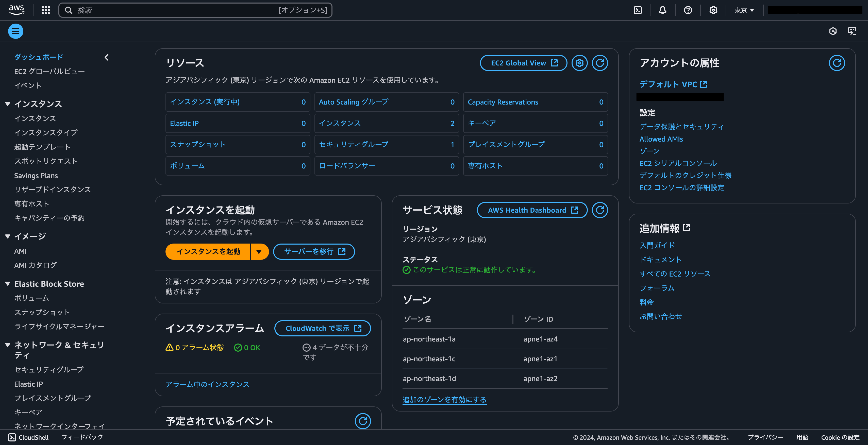868x445 pixels.
Task: Open the launch instance dropdown arrow
Action: 259,251
